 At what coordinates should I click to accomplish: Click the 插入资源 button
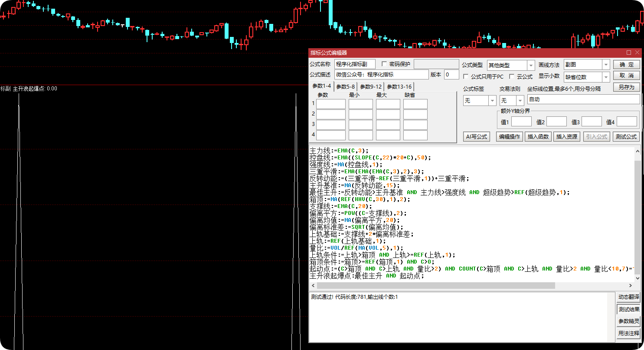(x=567, y=136)
